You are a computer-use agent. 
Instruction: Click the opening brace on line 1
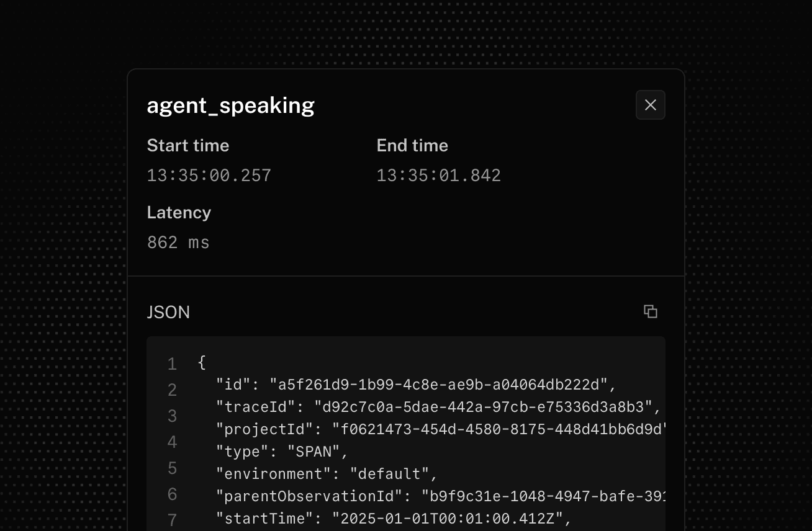(201, 362)
